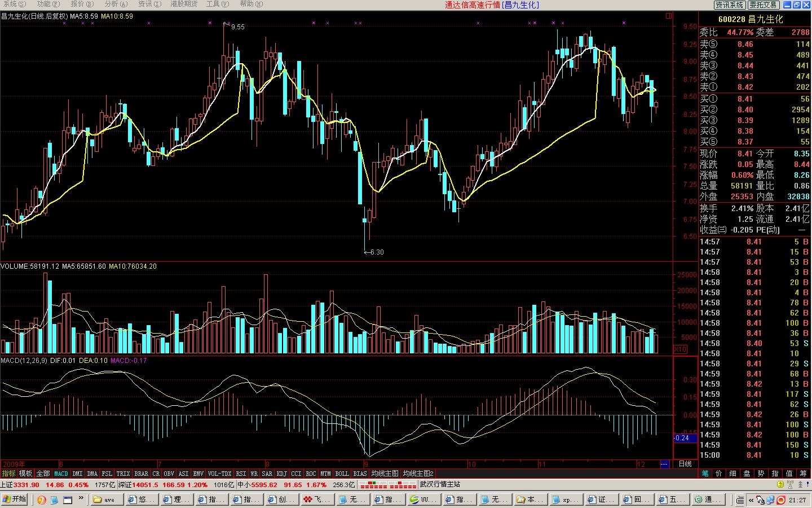Switch to the VOL-TDX indicator tab
This screenshot has height=508, width=812.
(219, 474)
